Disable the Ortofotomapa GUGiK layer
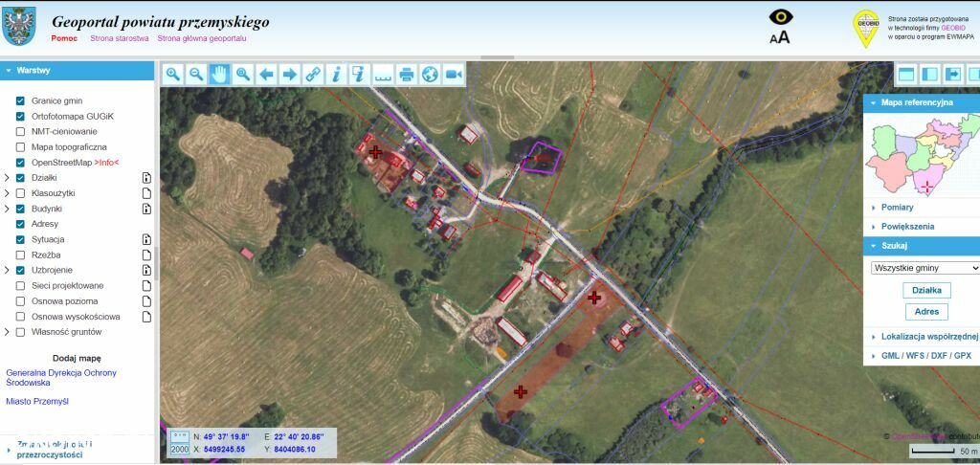The image size is (980, 465). tap(21, 117)
